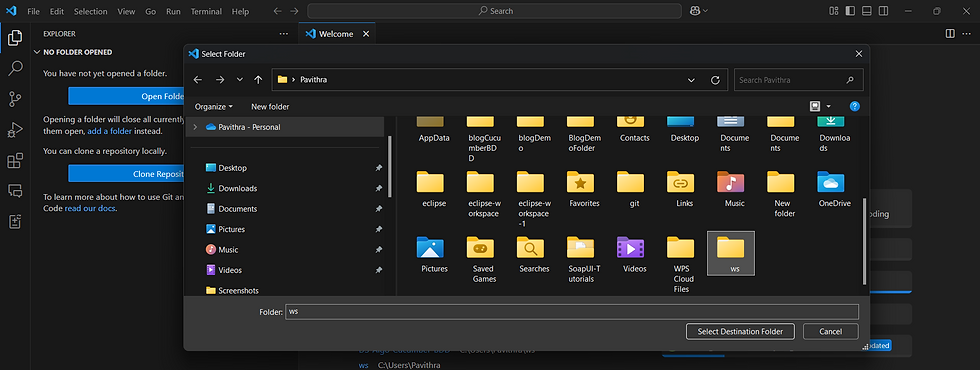Click the Go Forward arrow in VS Code title bar
The image size is (980, 370).
coord(294,11)
